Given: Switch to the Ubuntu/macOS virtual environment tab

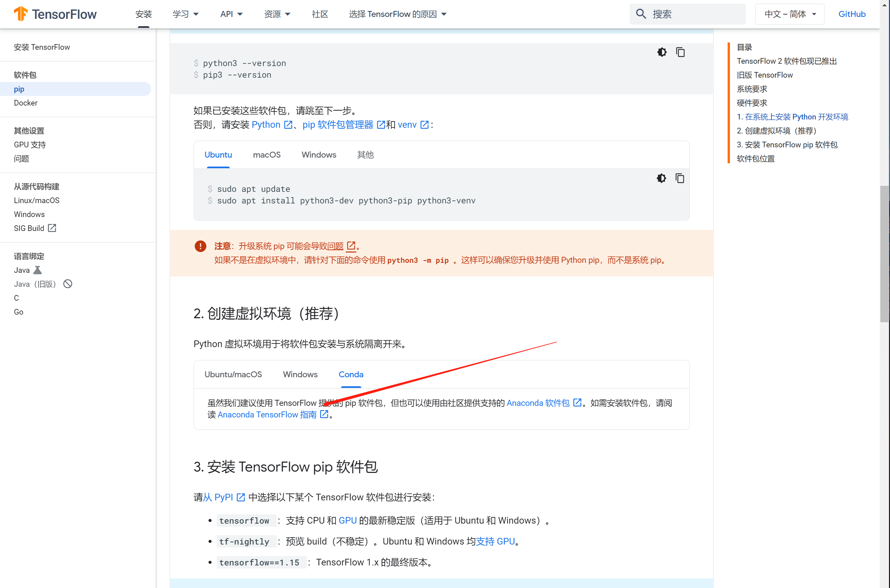Looking at the screenshot, I should 233,374.
